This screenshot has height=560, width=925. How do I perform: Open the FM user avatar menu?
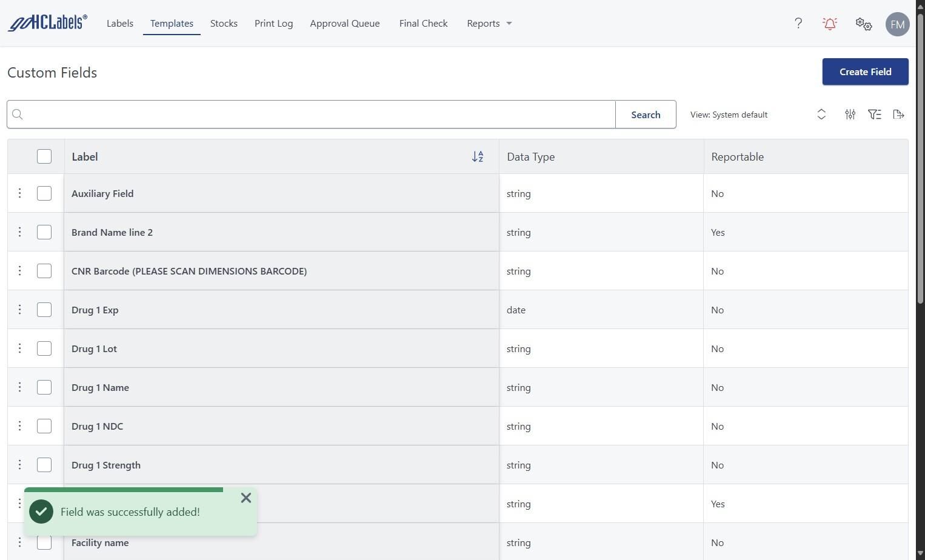pyautogui.click(x=897, y=24)
